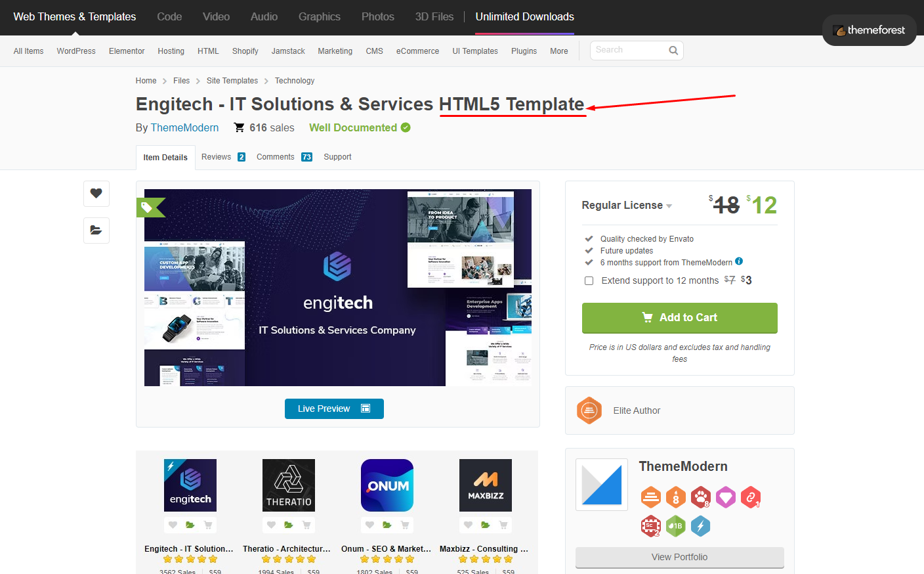Screen dimensions: 924x574
Task: Open the More menu in the category bar
Action: (559, 51)
